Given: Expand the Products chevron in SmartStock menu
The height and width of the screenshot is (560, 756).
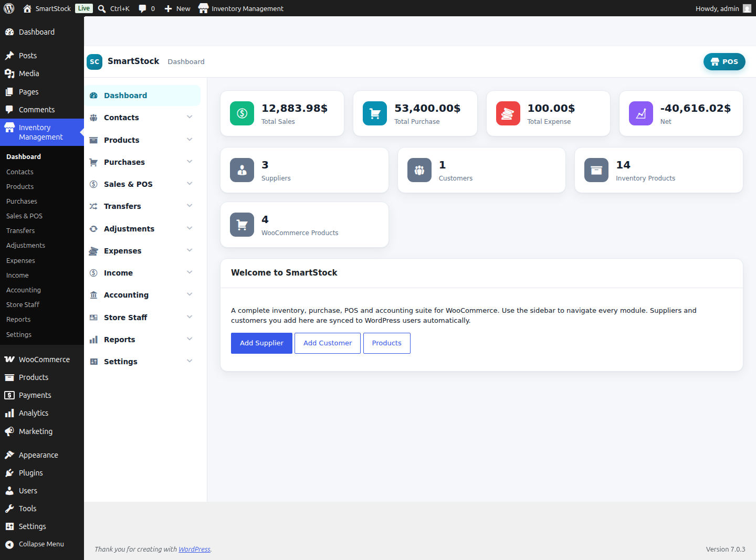Looking at the screenshot, I should point(190,140).
